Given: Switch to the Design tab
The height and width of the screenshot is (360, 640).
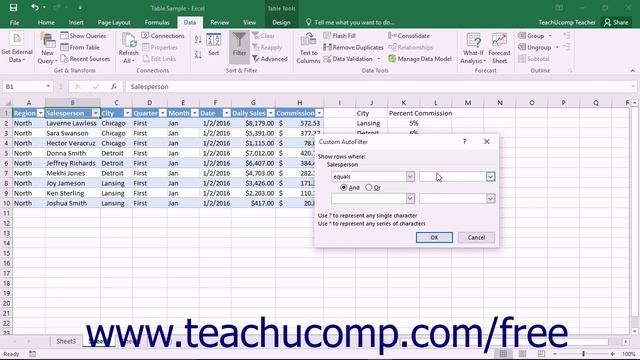Looking at the screenshot, I should (x=281, y=22).
